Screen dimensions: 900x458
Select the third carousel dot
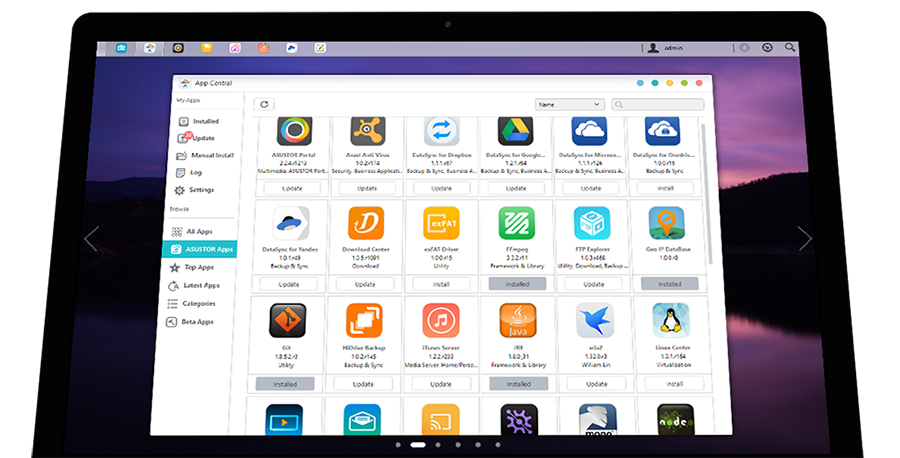click(438, 445)
